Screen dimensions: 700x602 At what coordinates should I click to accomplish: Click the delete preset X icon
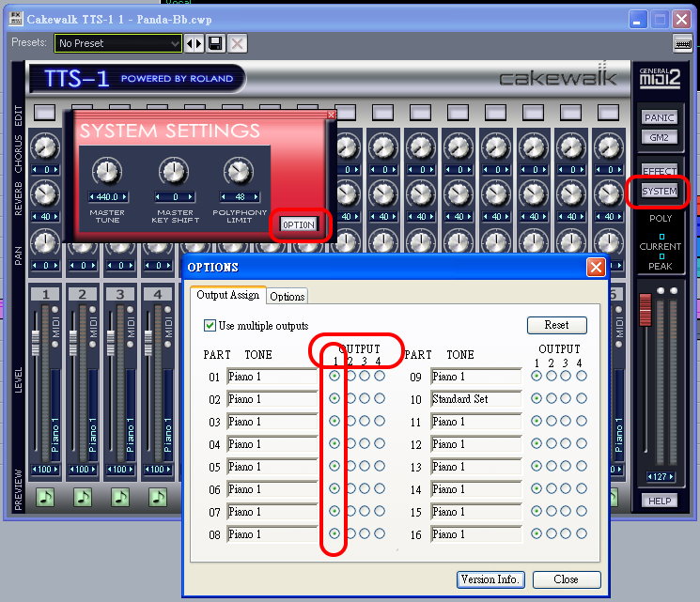coord(238,43)
